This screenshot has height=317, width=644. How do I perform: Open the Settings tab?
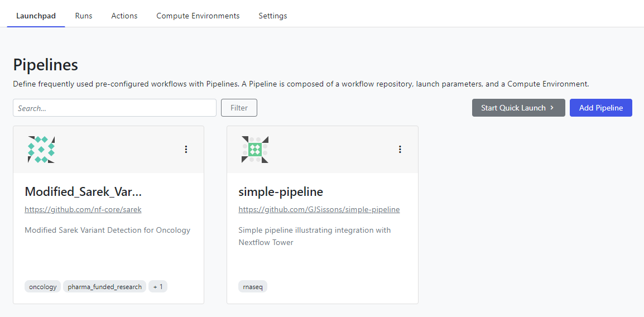tap(273, 16)
